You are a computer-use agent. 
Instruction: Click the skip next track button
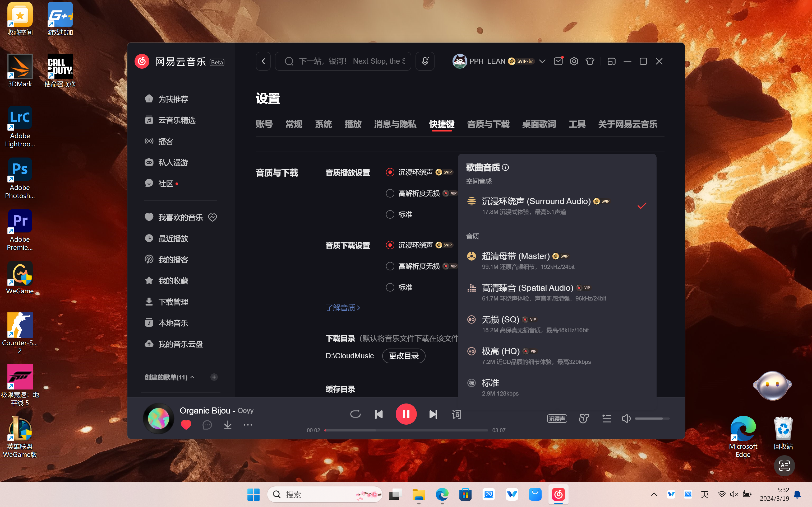(433, 414)
